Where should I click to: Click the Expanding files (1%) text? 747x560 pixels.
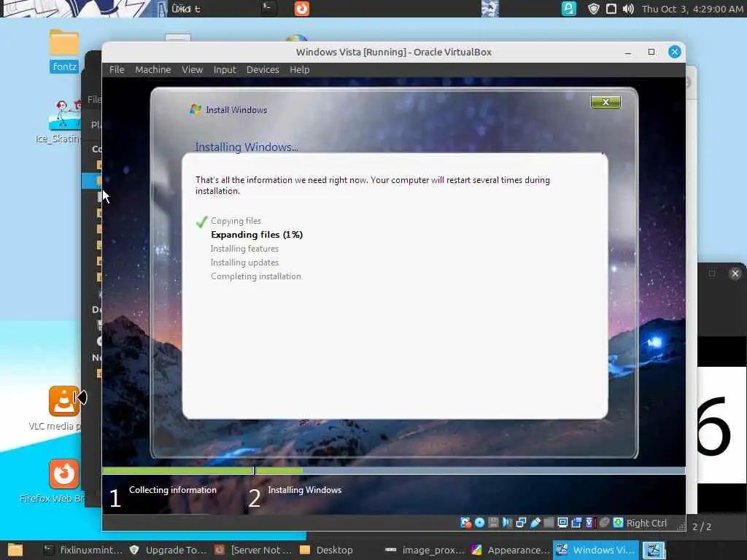tap(257, 235)
